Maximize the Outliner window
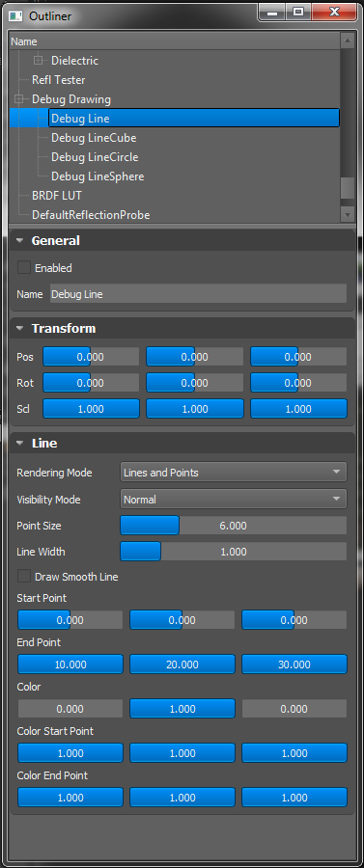Image resolution: width=364 pixels, height=868 pixels. [298, 12]
